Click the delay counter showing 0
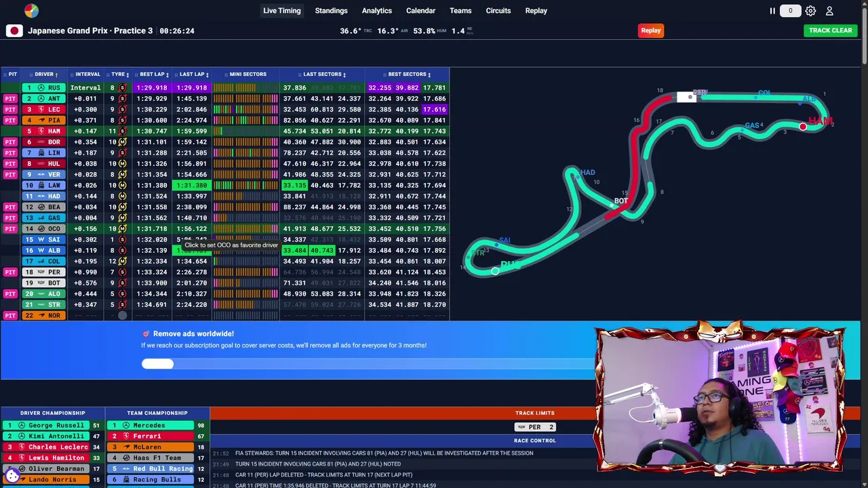868x488 pixels. (x=790, y=11)
